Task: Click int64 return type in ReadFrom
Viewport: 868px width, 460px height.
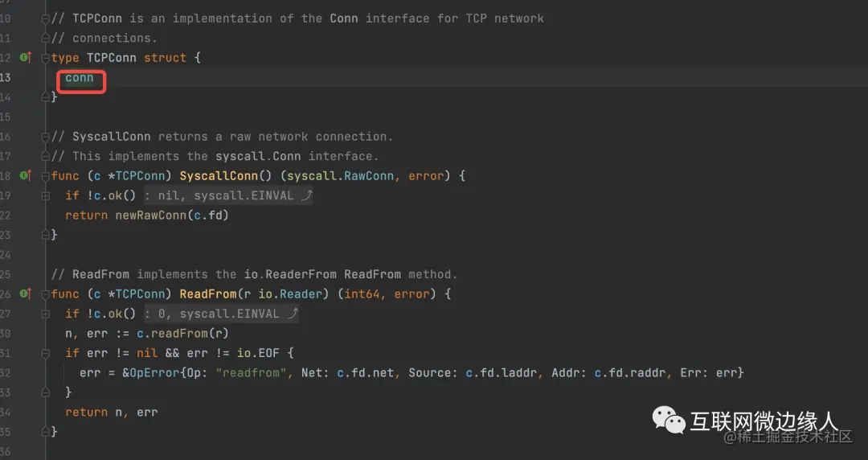Action: [362, 294]
